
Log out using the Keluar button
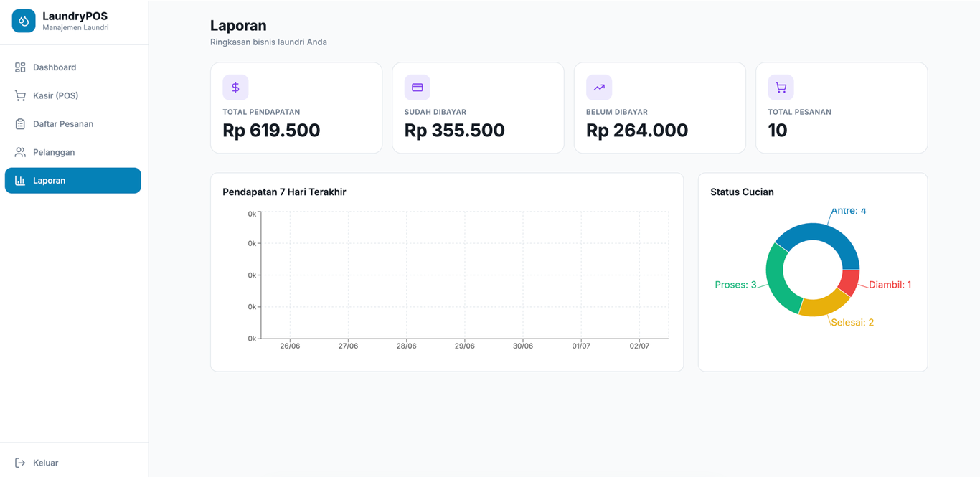pos(73,463)
